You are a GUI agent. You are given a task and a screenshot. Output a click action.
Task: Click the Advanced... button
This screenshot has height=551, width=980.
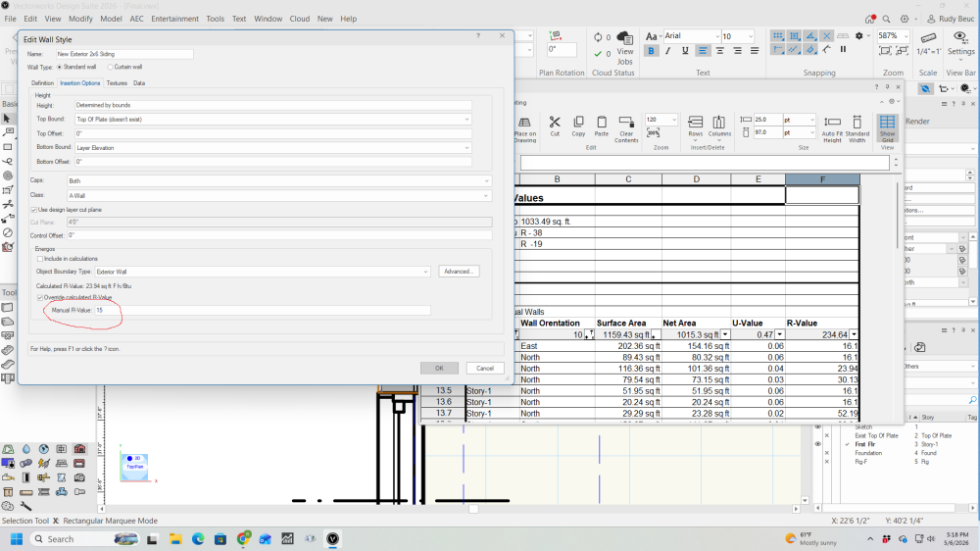click(459, 272)
